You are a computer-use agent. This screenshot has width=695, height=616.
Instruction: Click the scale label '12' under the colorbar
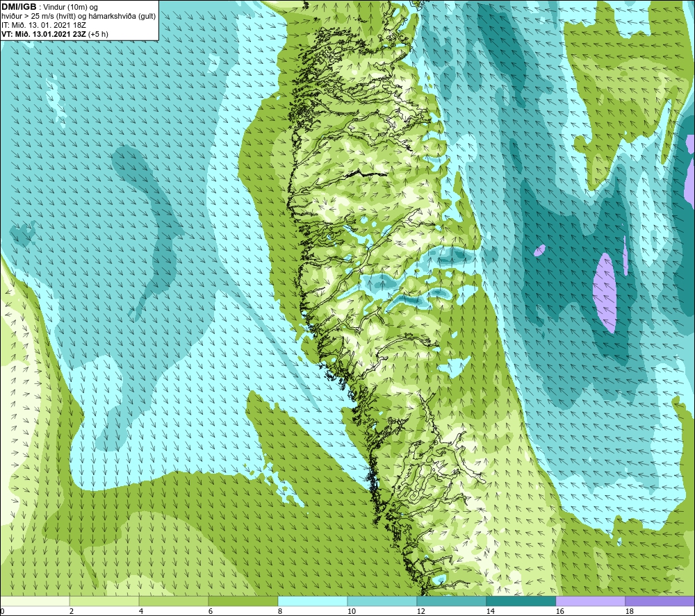click(x=420, y=611)
